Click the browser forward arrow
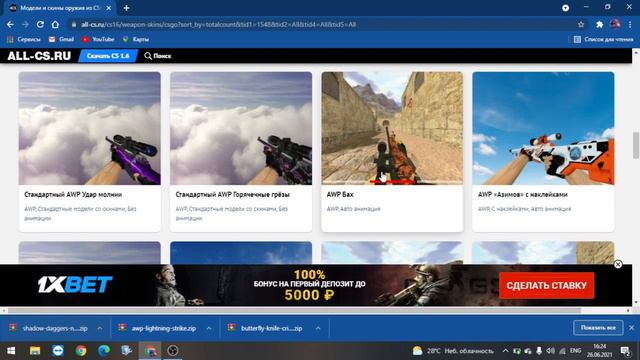The width and height of the screenshot is (640, 360). click(25, 24)
